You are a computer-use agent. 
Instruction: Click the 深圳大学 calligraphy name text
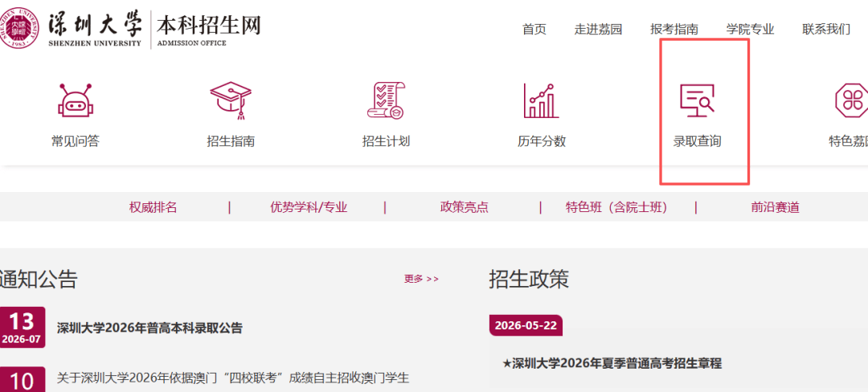[95, 24]
